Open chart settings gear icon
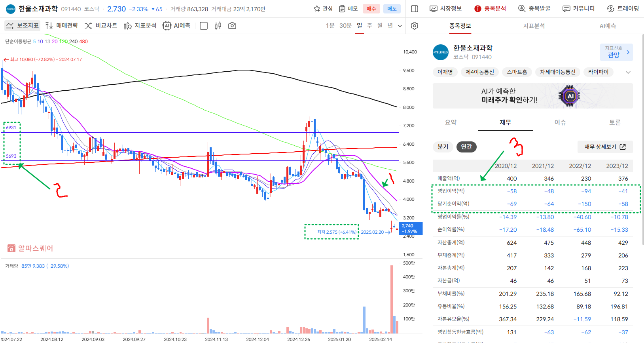The width and height of the screenshot is (644, 343). 415,26
